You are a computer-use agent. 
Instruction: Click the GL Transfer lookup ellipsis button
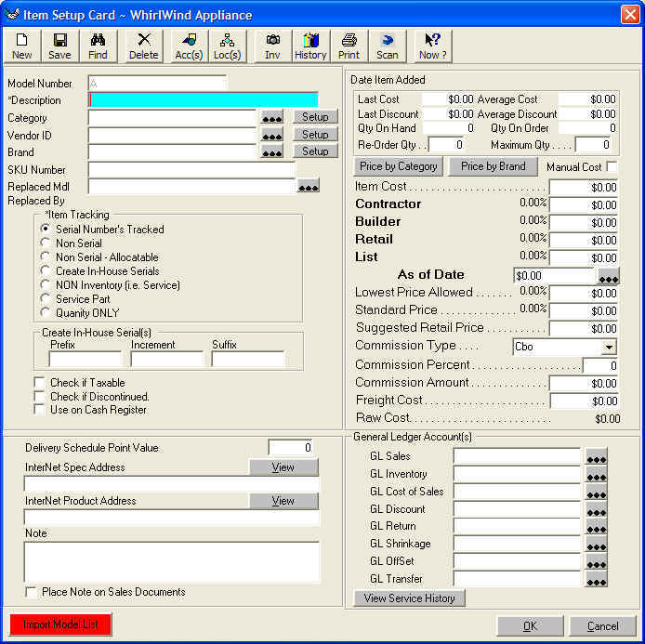coord(596,580)
